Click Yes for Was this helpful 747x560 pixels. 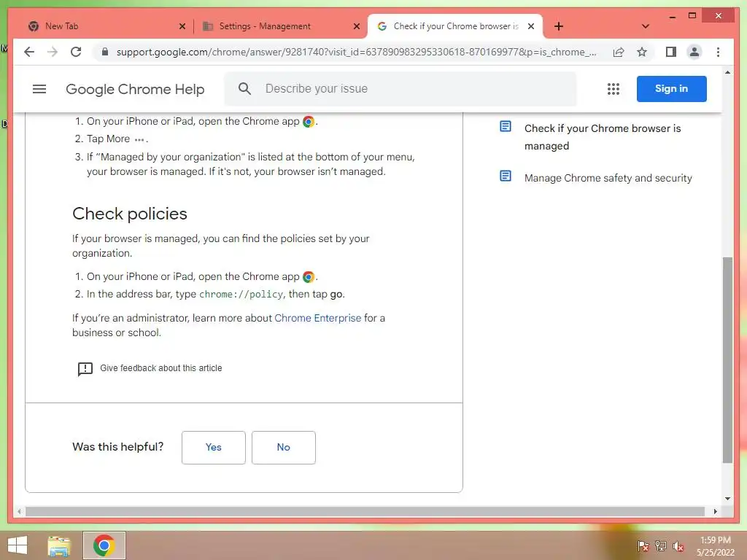click(214, 447)
